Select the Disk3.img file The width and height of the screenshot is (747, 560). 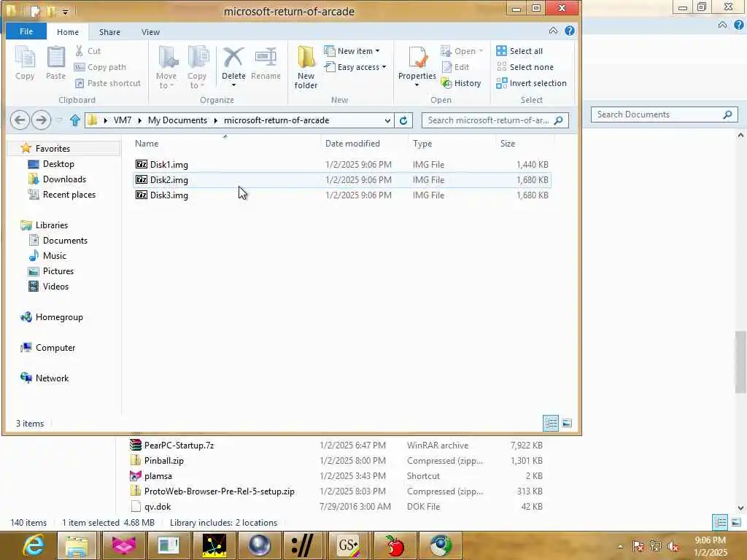(342, 195)
